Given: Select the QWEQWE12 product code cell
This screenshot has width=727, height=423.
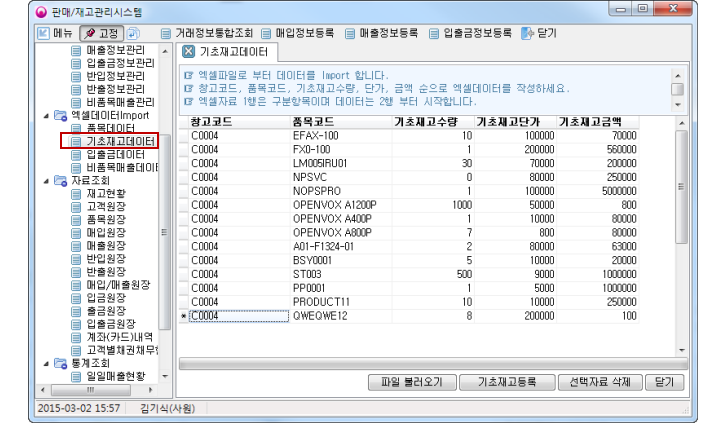Looking at the screenshot, I should (341, 316).
